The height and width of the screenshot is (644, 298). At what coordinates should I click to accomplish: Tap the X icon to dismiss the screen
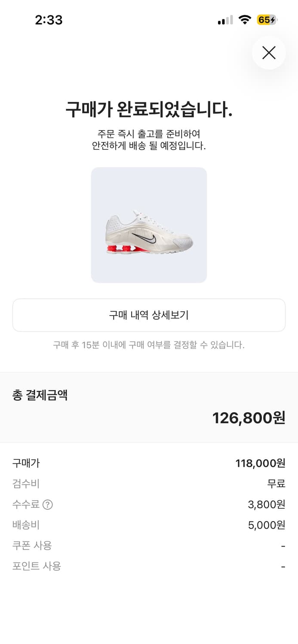click(269, 52)
